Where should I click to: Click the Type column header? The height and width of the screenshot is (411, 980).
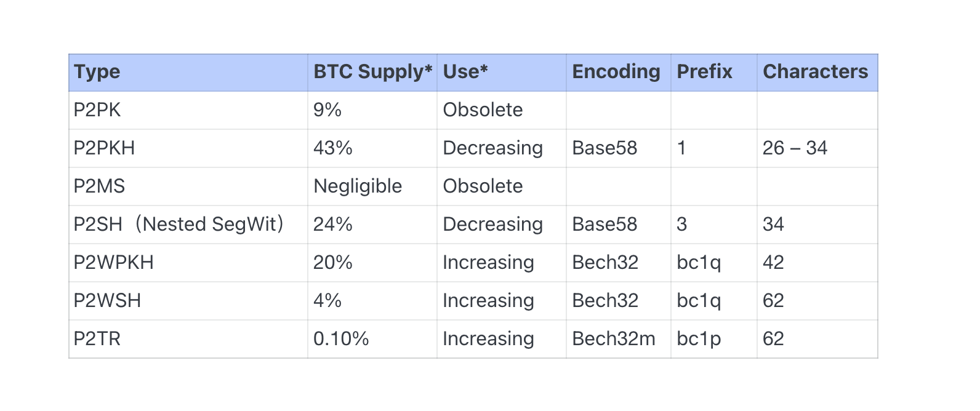click(97, 72)
